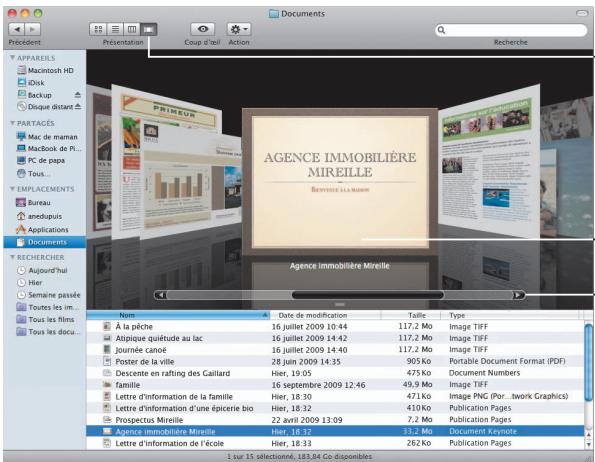Select Lettre d'information d'une épicerie bio
This screenshot has width=595, height=462.
click(x=335, y=409)
